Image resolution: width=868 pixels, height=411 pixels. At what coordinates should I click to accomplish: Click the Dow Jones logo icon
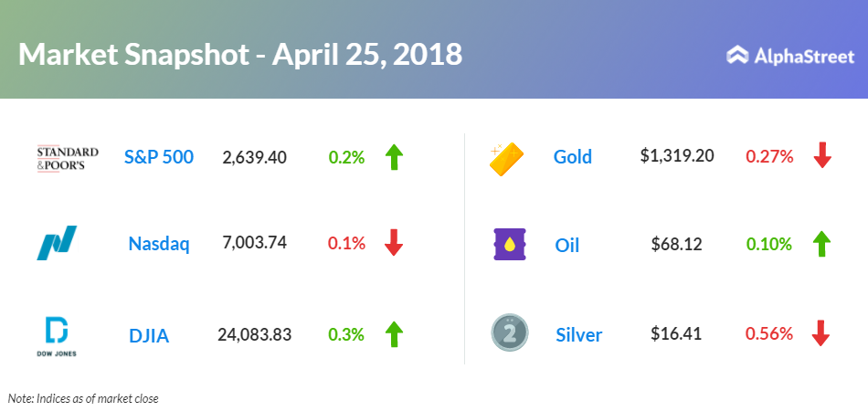[56, 333]
